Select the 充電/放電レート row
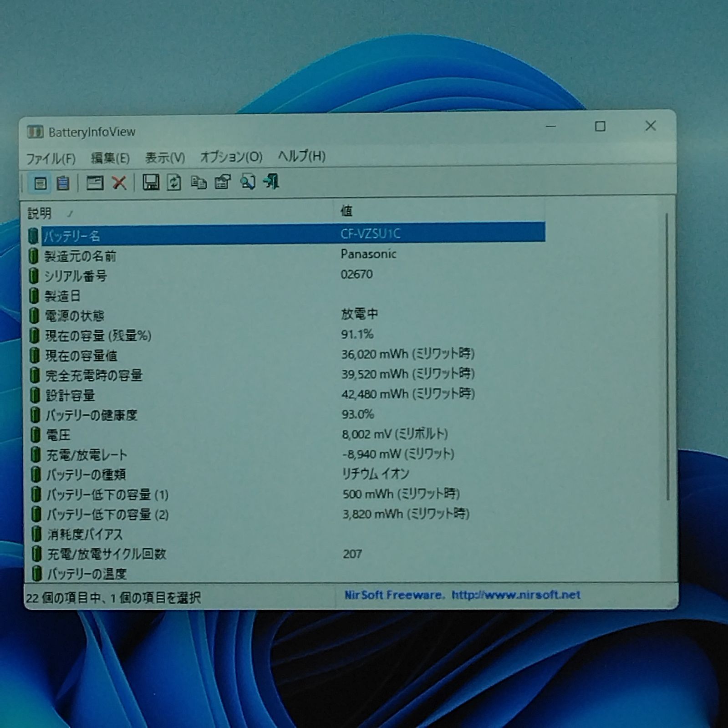Viewport: 728px width, 728px height. coord(287,454)
